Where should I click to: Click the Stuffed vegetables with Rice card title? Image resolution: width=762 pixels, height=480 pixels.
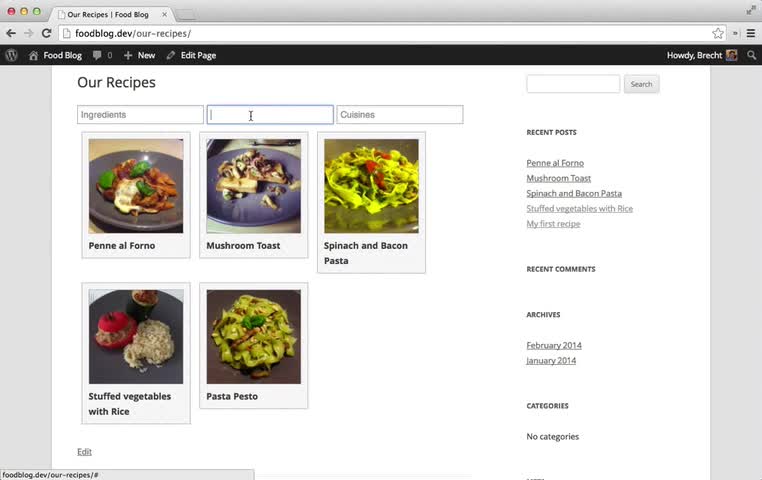(130, 404)
